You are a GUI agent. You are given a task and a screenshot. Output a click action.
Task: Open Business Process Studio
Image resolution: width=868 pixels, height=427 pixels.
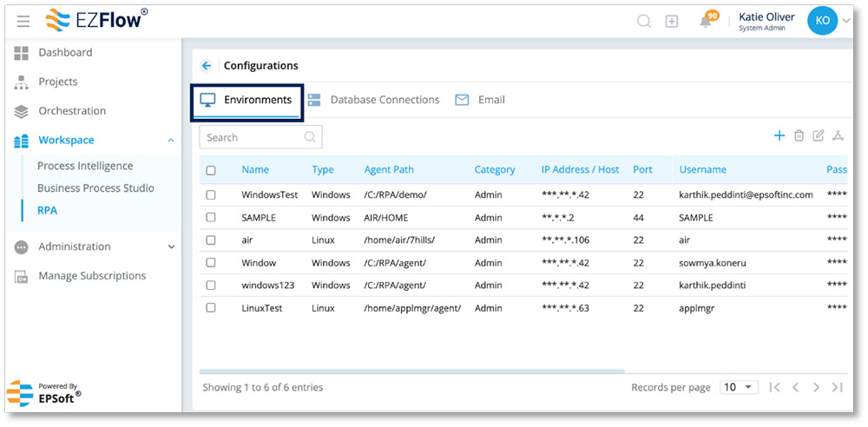[95, 188]
